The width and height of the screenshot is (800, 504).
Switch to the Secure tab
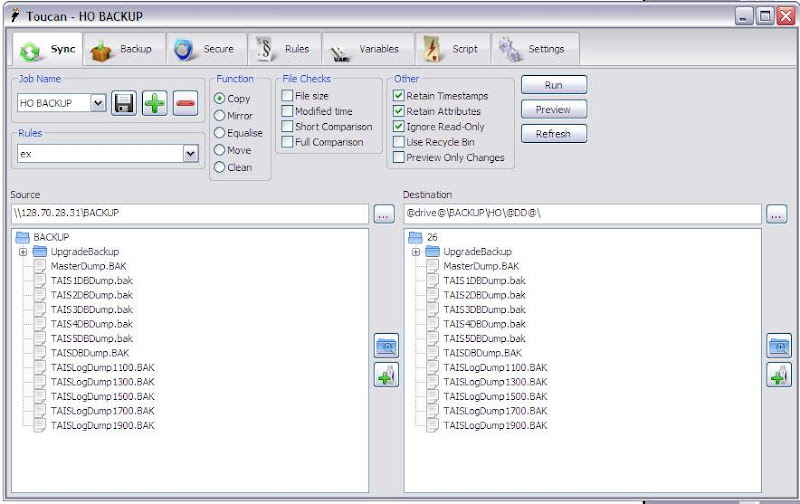(207, 49)
